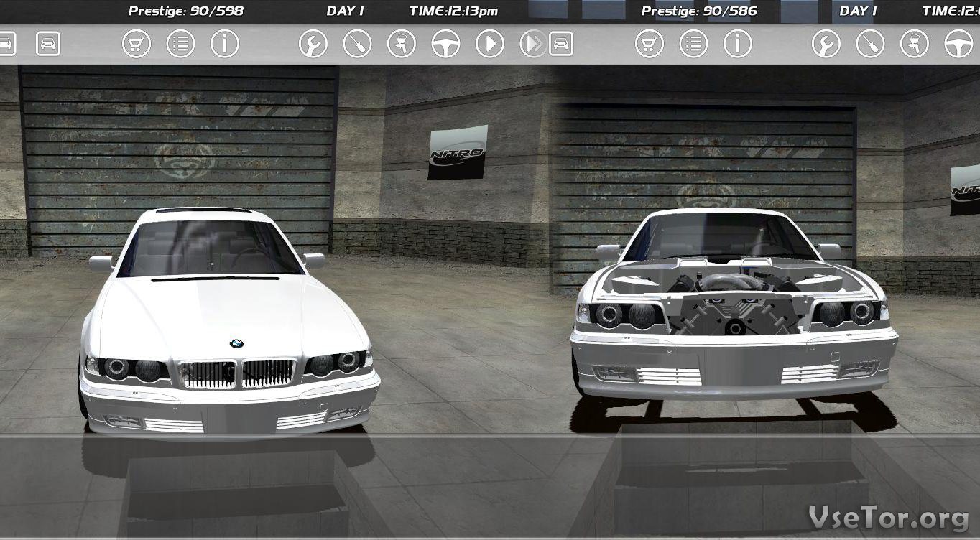The height and width of the screenshot is (540, 980).
Task: Select the screwdriver tool in right toolbar
Action: point(870,45)
